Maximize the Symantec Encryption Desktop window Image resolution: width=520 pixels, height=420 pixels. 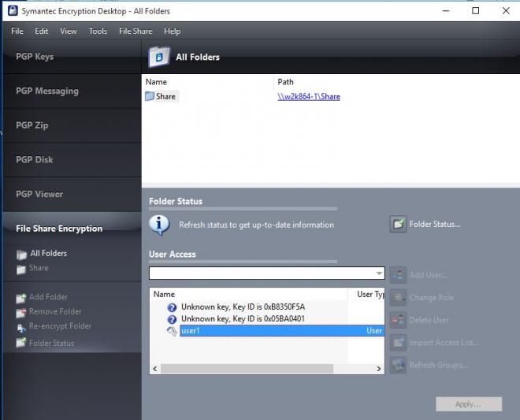(x=476, y=10)
